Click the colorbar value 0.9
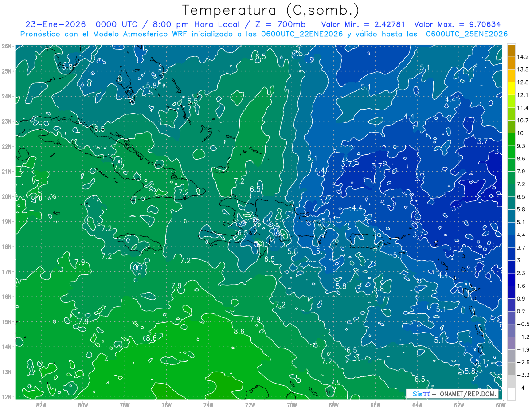532x411 pixels. 521,298
